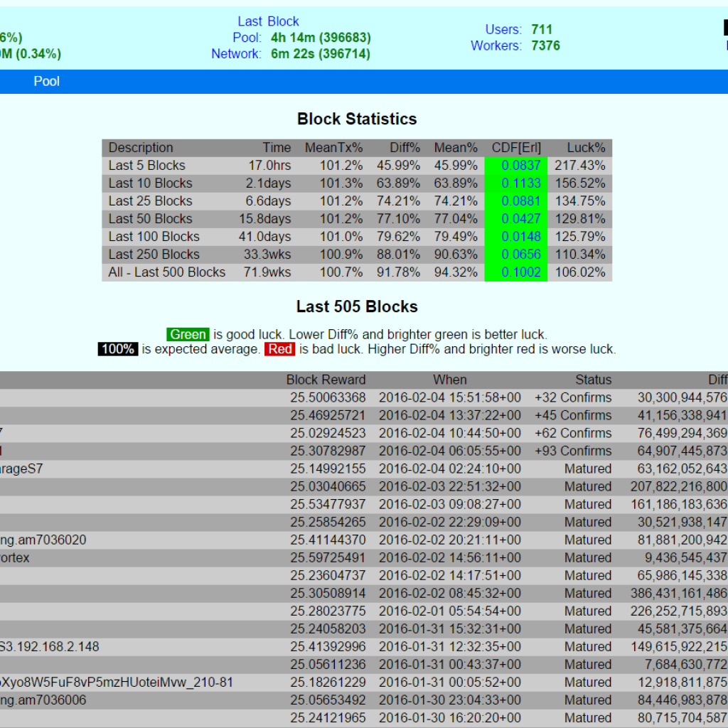Open the Pool menu in the navigation bar

pos(46,81)
